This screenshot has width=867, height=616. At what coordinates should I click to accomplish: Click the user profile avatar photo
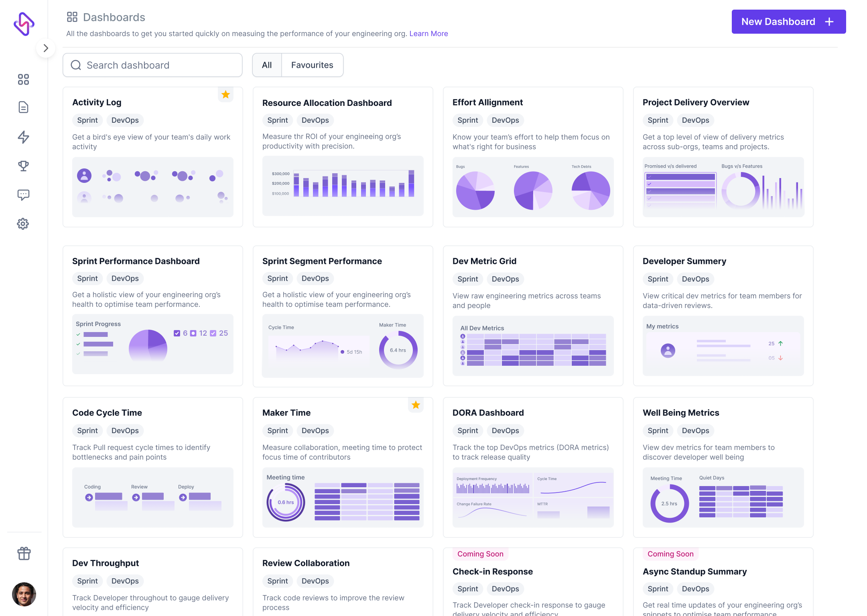click(x=24, y=594)
